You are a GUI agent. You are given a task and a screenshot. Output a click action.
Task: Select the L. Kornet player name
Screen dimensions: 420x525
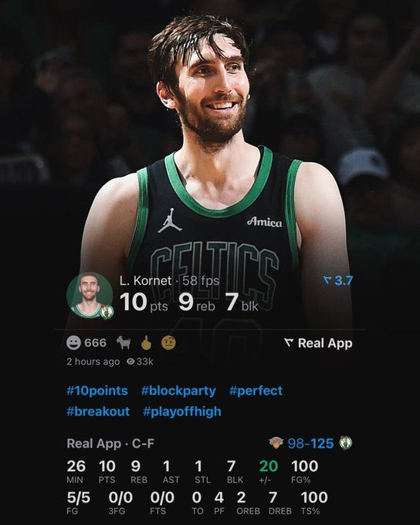tap(145, 280)
